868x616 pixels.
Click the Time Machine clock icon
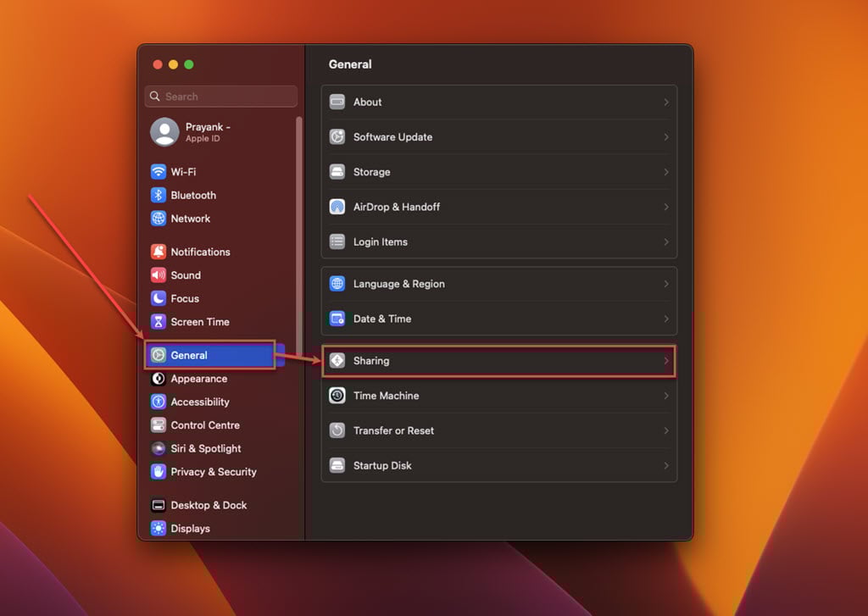337,395
